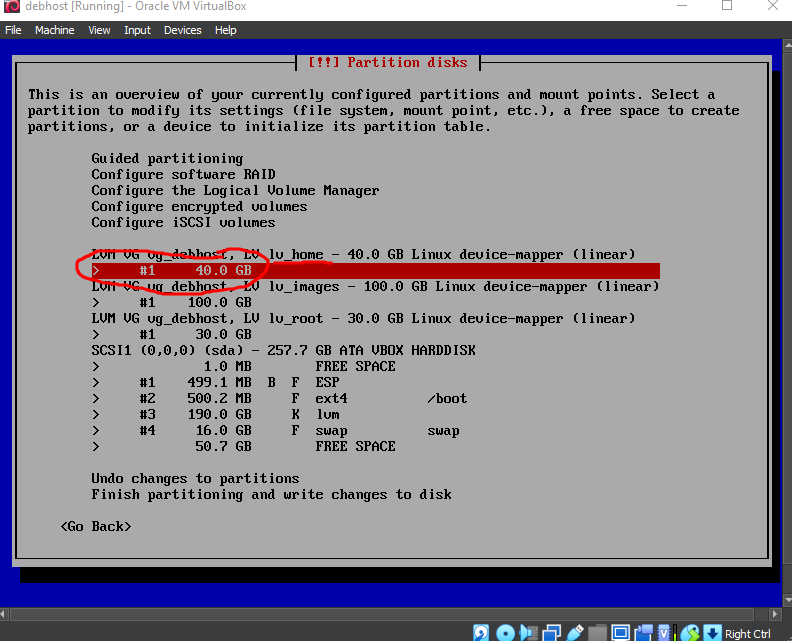Open the Devices menu
Screen dimensions: 792x641
point(182,30)
